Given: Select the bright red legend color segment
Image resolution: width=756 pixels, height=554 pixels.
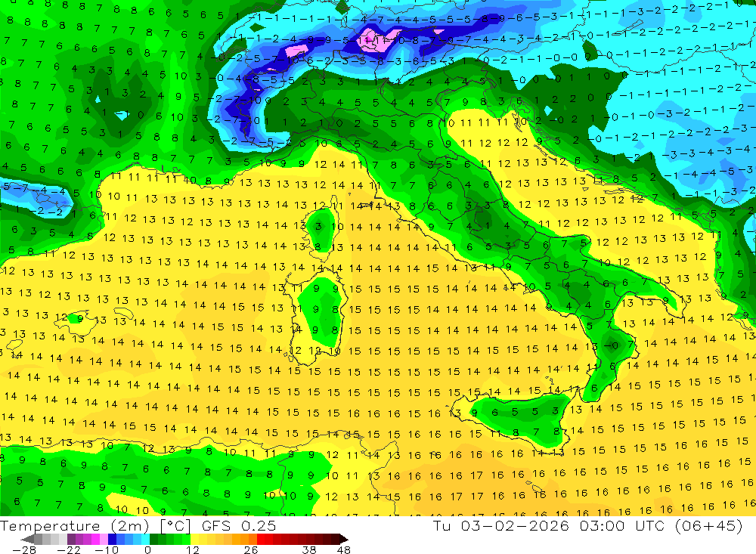Looking at the screenshot, I should [x=261, y=539].
